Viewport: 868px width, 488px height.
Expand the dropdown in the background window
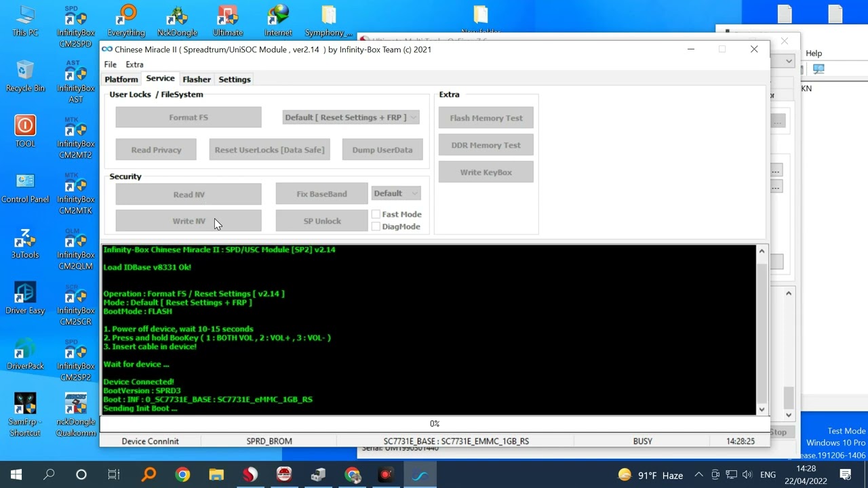click(789, 61)
